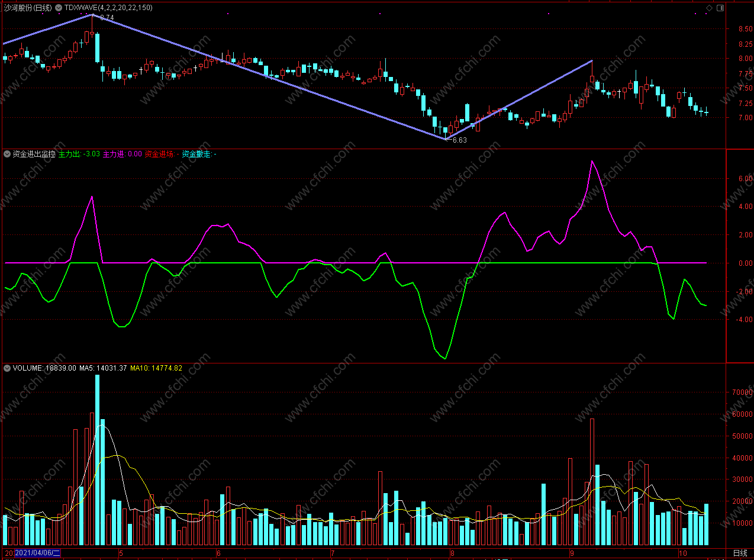Click the diamond icon at chart top-right

tap(710, 8)
